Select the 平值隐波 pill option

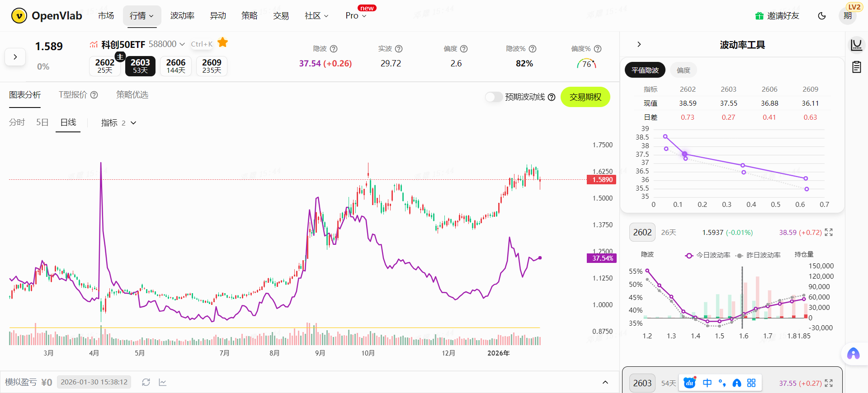[x=645, y=70]
